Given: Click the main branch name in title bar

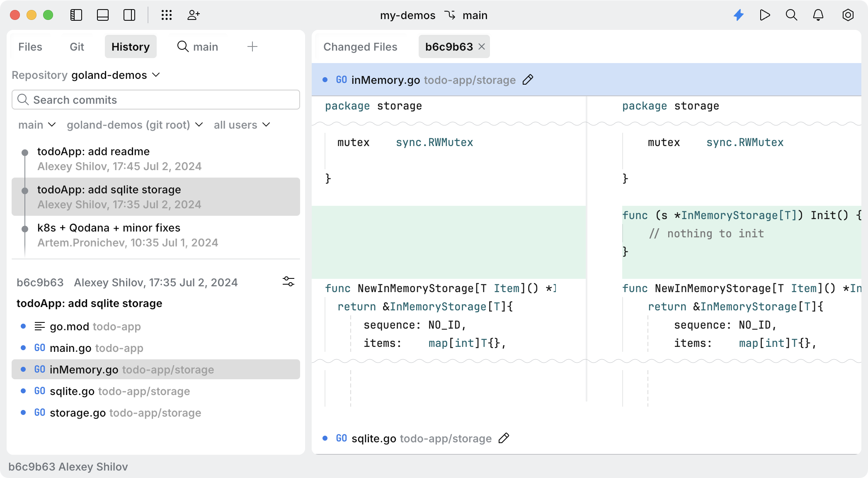Looking at the screenshot, I should pyautogui.click(x=475, y=15).
